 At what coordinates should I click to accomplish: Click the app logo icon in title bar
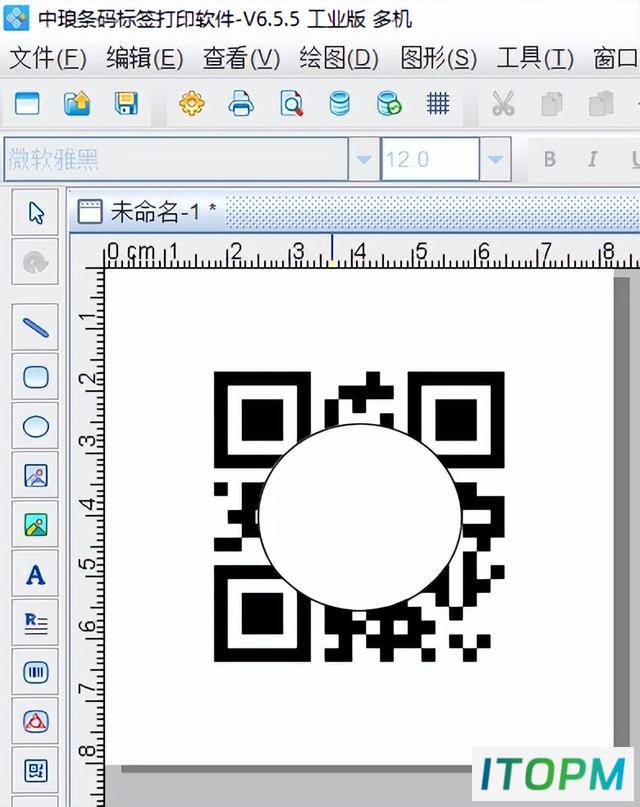click(17, 17)
